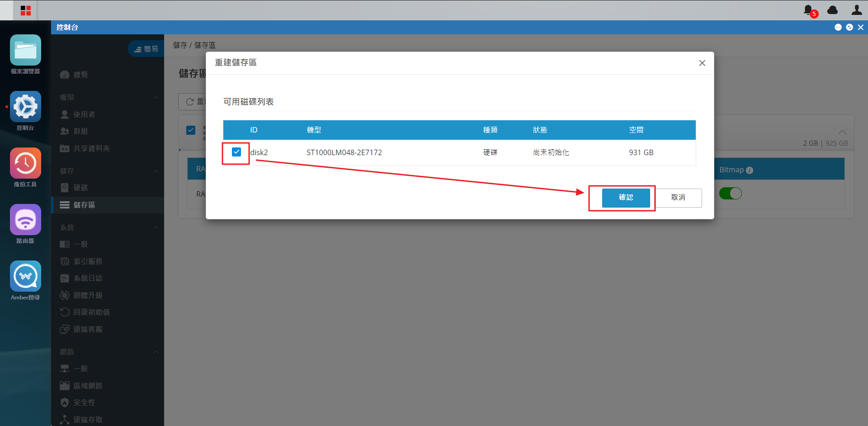Screen dimensions: 868x426
Task: Toggle the storage pool row checkbox
Action: coord(191,130)
